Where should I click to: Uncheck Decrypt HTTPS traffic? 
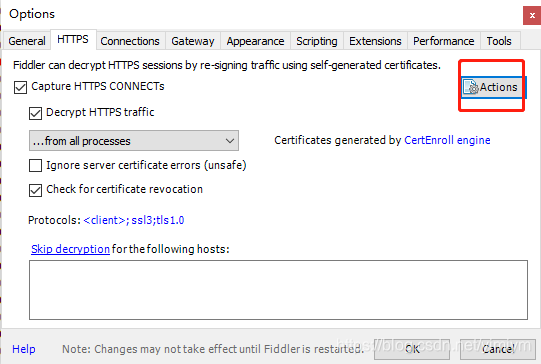[x=36, y=114]
